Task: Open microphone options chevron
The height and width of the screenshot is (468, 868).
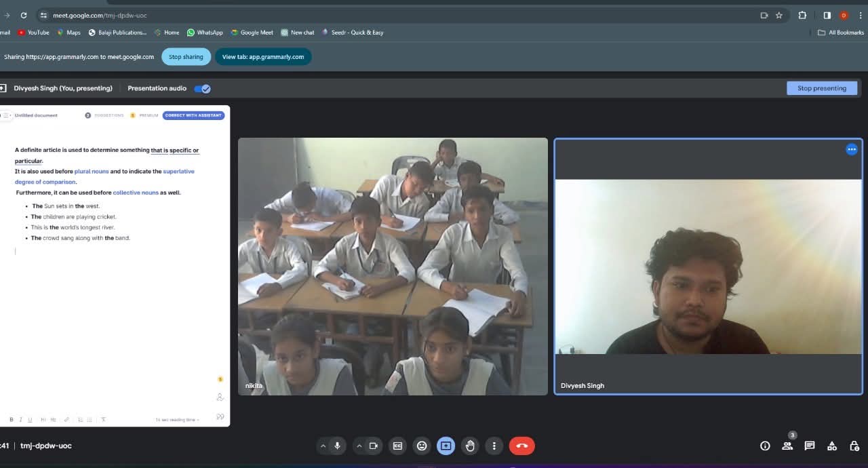Action: pyautogui.click(x=323, y=446)
